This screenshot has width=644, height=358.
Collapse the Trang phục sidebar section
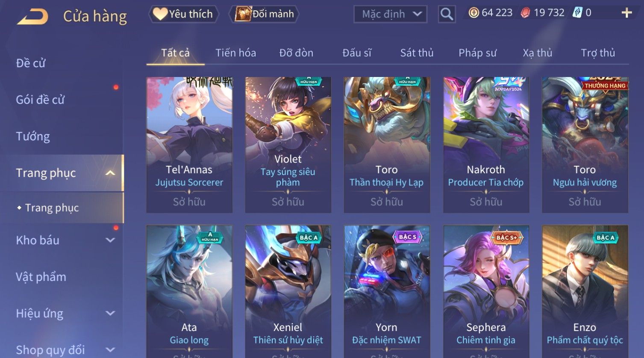pyautogui.click(x=110, y=173)
